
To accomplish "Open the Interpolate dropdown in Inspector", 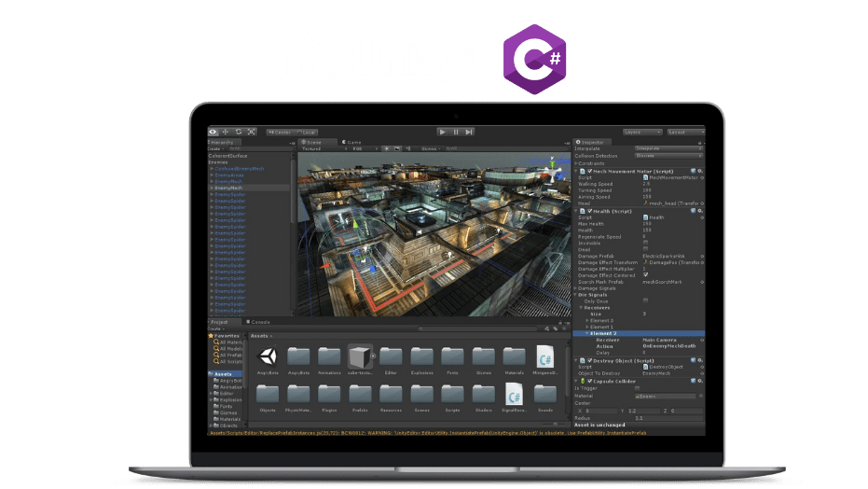I will point(668,149).
